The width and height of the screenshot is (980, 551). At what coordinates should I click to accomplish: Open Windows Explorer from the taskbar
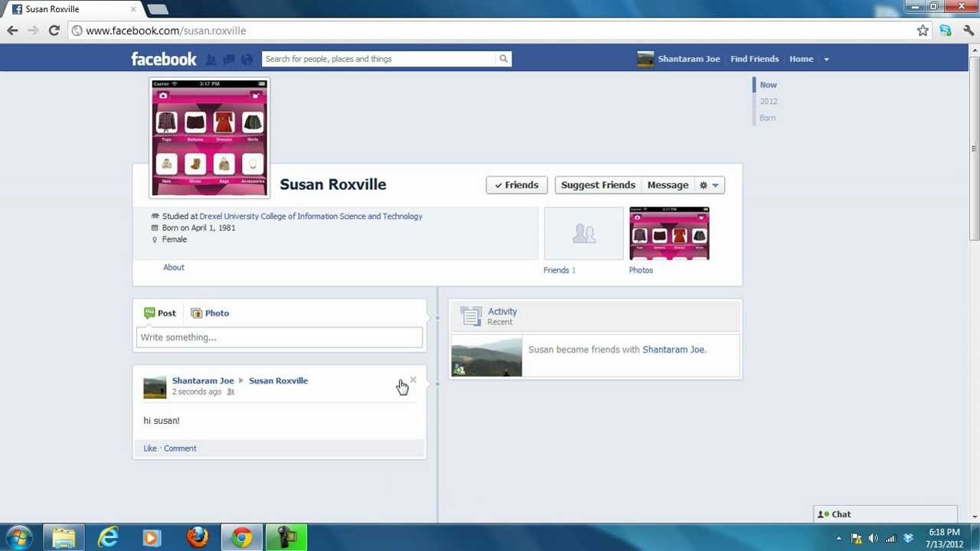coord(64,538)
